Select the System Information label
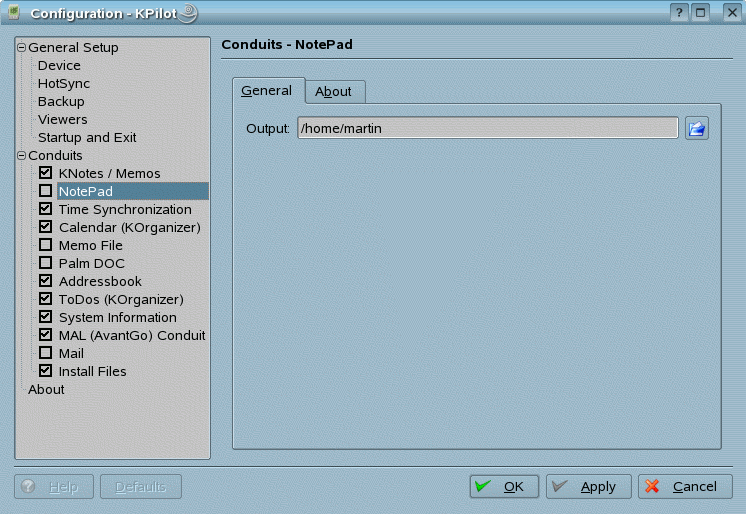 pos(118,317)
